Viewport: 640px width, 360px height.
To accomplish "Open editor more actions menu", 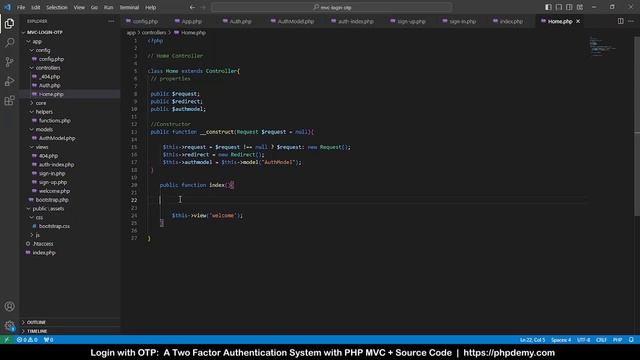I will click(x=631, y=21).
